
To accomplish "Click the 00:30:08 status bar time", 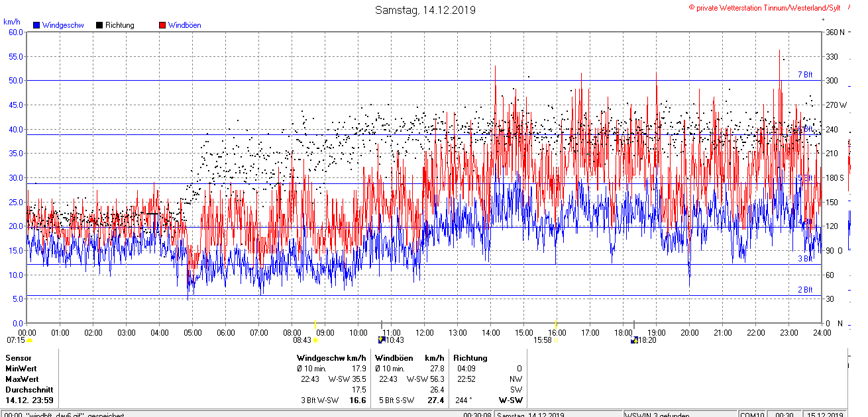I will pos(477,415).
